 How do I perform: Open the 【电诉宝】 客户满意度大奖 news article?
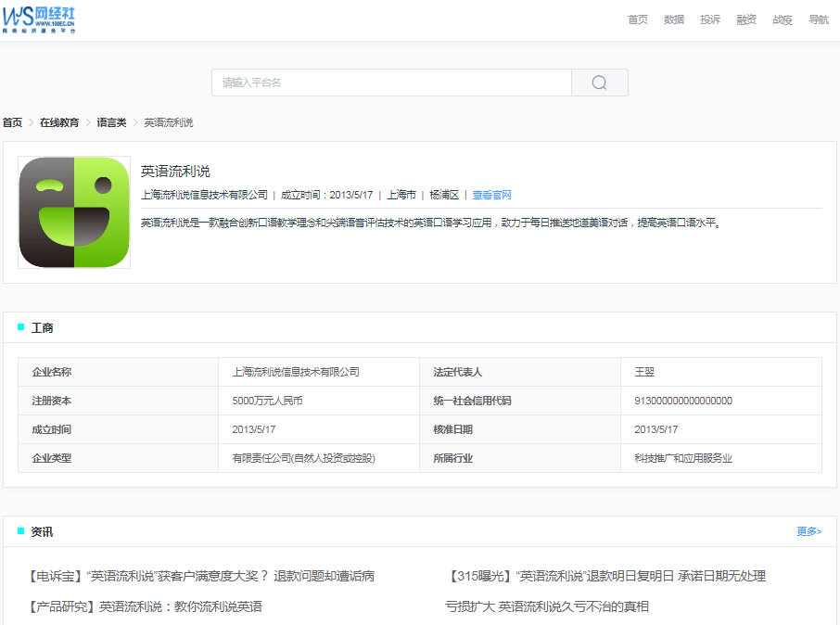point(200,576)
